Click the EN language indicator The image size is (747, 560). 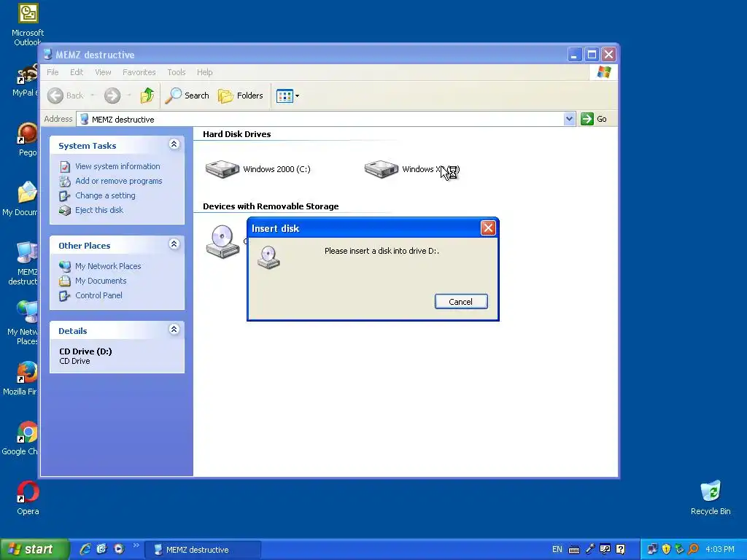pyautogui.click(x=557, y=550)
